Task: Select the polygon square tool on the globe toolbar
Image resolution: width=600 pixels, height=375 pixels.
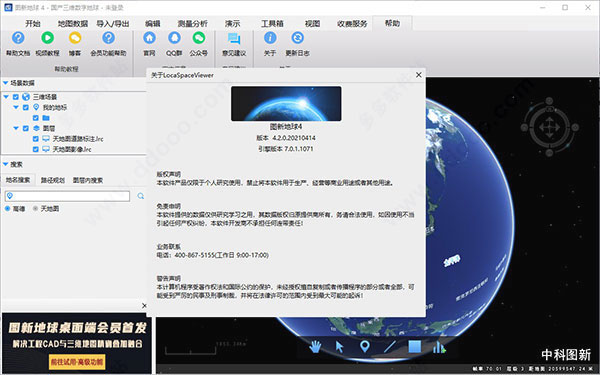Action: tap(415, 347)
